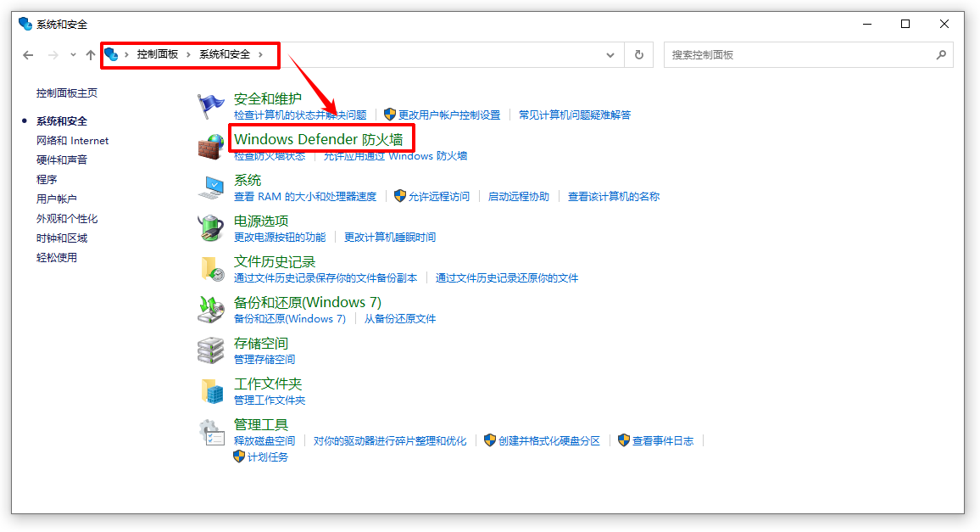This screenshot has height=532, width=980.
Task: Open 允许远程访问 link
Action: tap(439, 197)
